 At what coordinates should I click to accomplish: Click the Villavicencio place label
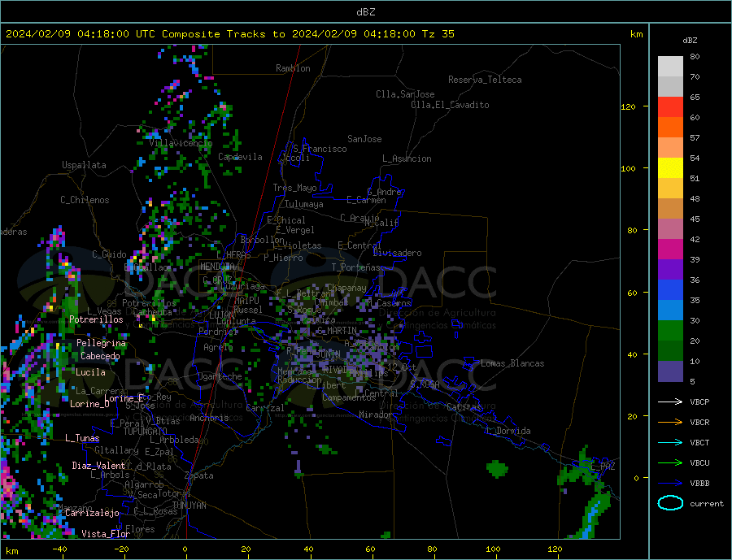(181, 143)
